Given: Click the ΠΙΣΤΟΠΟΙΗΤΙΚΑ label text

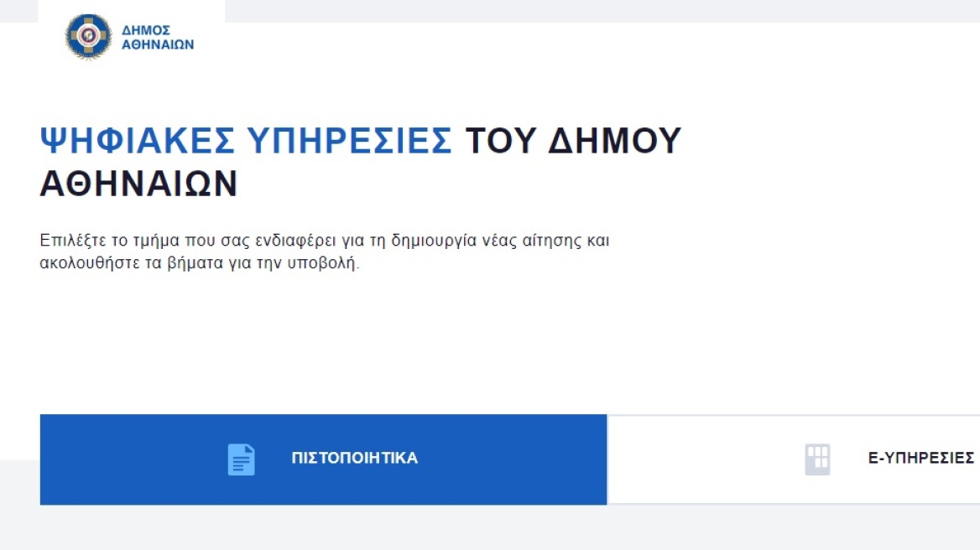Looking at the screenshot, I should pyautogui.click(x=355, y=459).
